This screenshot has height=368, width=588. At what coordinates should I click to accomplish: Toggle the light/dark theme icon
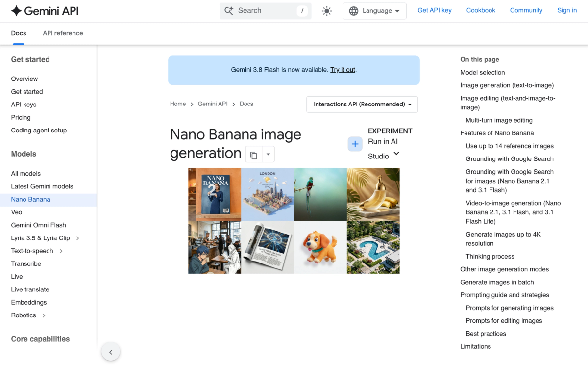coord(327,11)
